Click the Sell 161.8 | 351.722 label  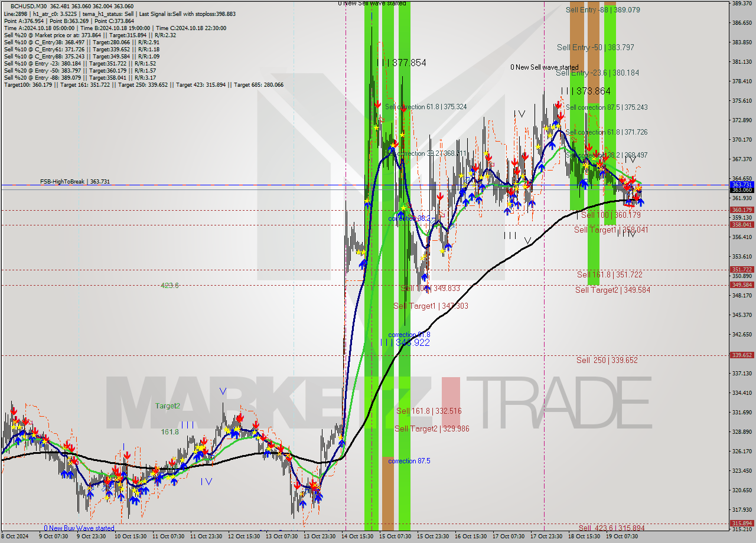coord(610,274)
